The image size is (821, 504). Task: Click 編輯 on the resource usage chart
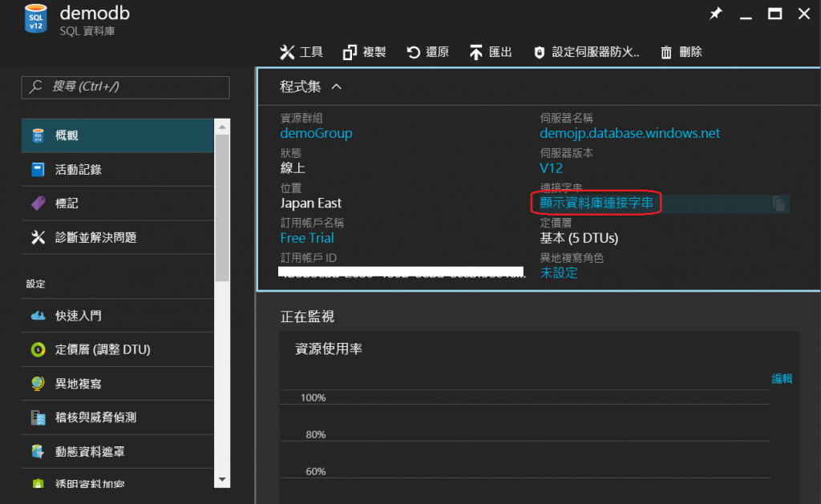tap(782, 378)
